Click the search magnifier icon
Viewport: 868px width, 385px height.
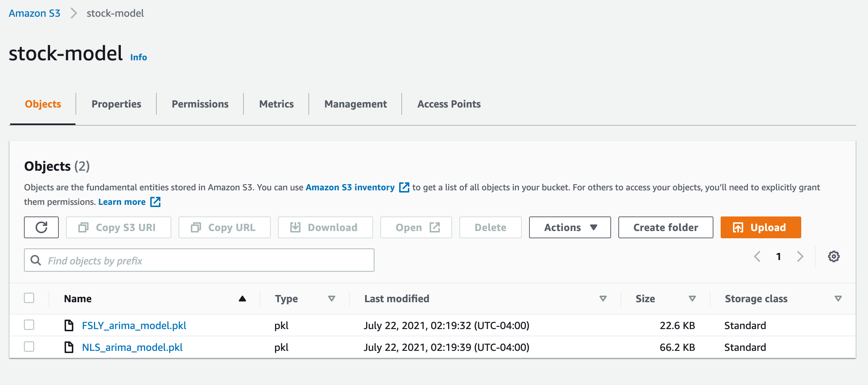[36, 260]
